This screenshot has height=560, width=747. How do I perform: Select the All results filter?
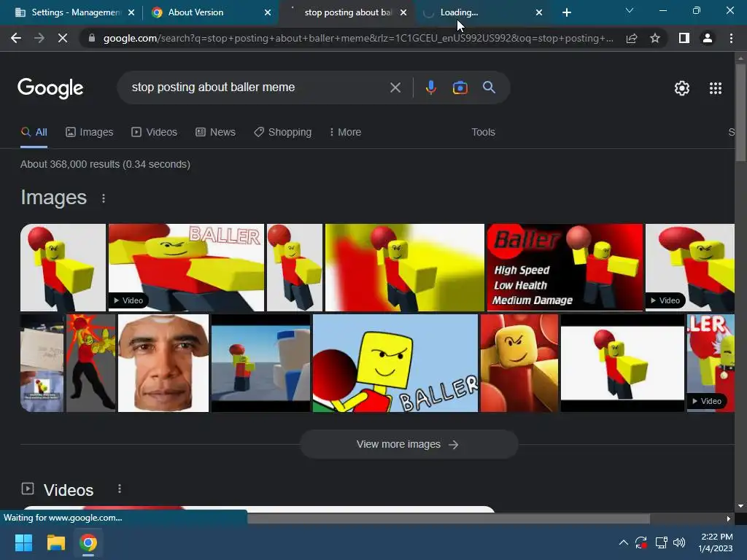click(x=34, y=132)
